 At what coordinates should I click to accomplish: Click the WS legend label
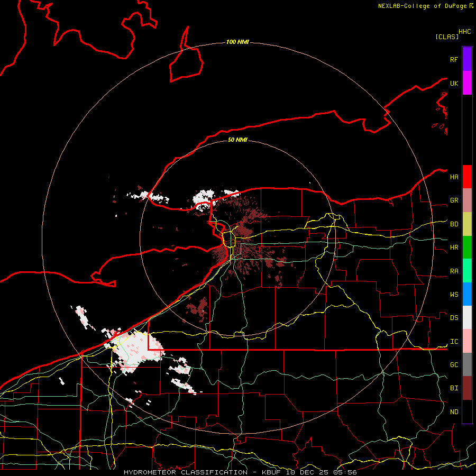coord(454,295)
